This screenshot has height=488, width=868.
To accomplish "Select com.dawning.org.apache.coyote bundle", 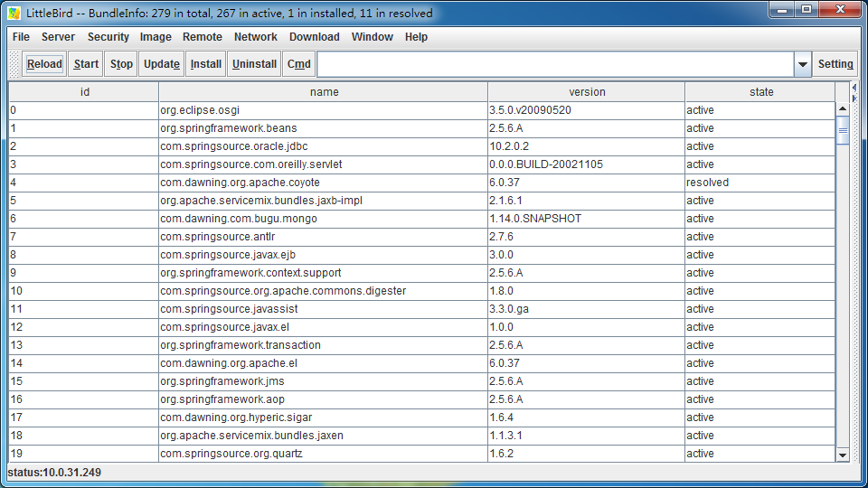I will coord(422,183).
